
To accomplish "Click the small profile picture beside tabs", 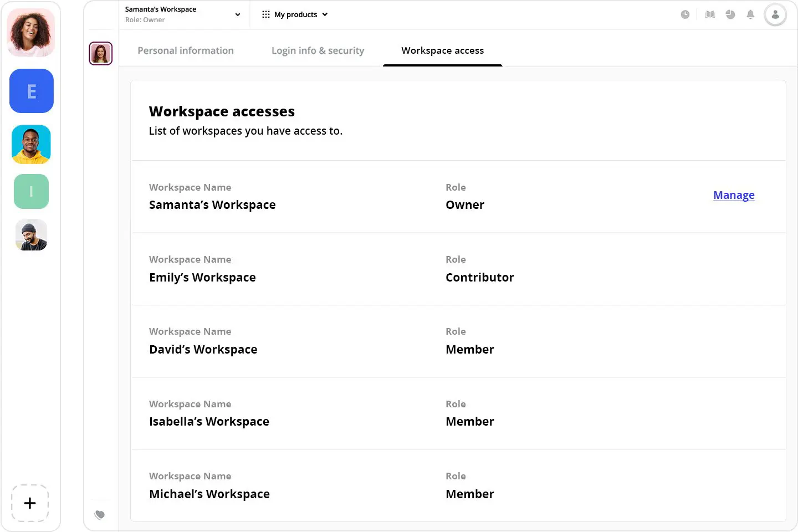I will tap(101, 54).
